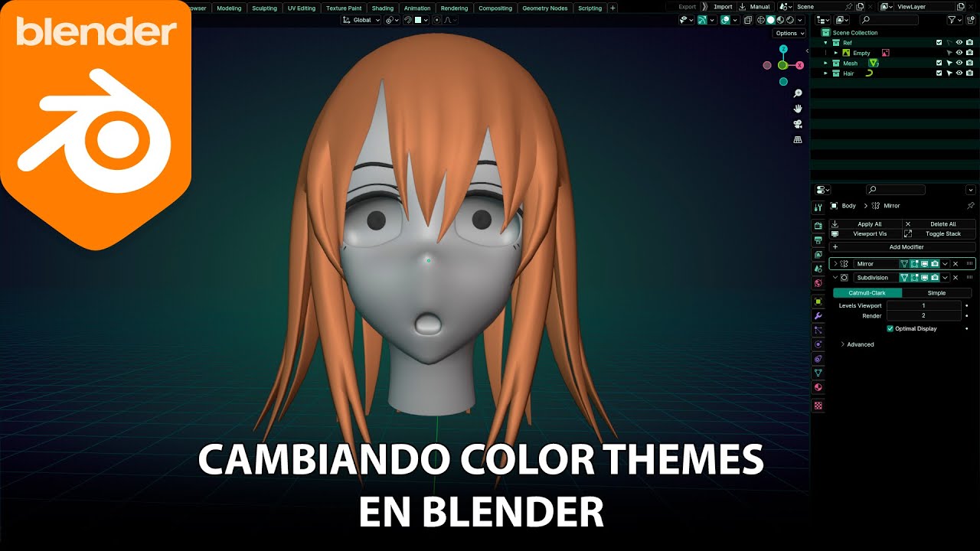980x551 pixels.
Task: Uncheck the Ref collection exclude checkbox
Action: pyautogui.click(x=939, y=43)
